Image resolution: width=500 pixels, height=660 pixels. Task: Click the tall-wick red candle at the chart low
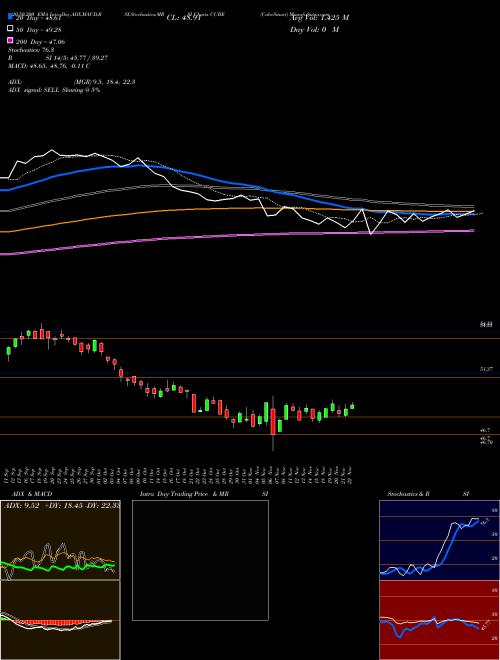[273, 423]
